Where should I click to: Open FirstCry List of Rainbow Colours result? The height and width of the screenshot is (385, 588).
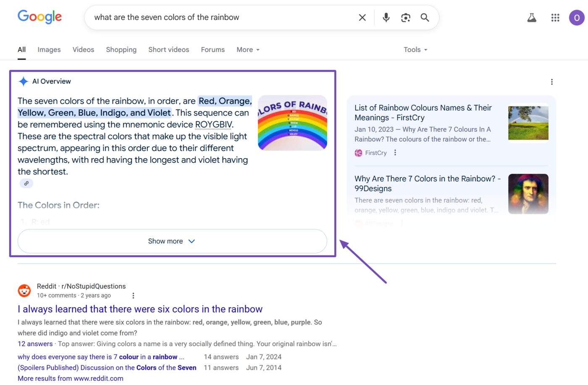click(x=423, y=113)
